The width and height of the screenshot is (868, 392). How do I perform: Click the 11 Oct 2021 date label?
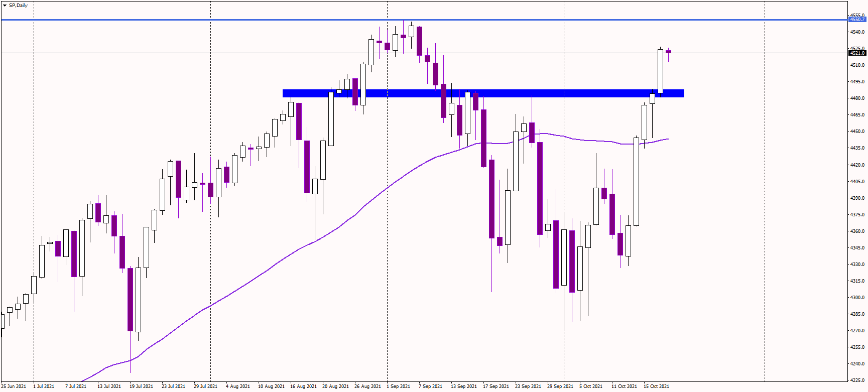pos(624,386)
